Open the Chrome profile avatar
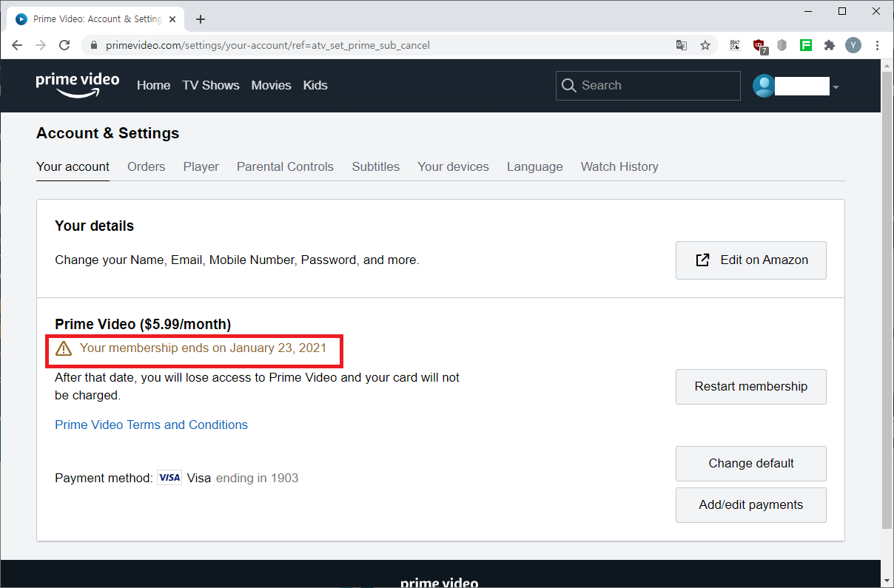894x588 pixels. click(x=853, y=45)
